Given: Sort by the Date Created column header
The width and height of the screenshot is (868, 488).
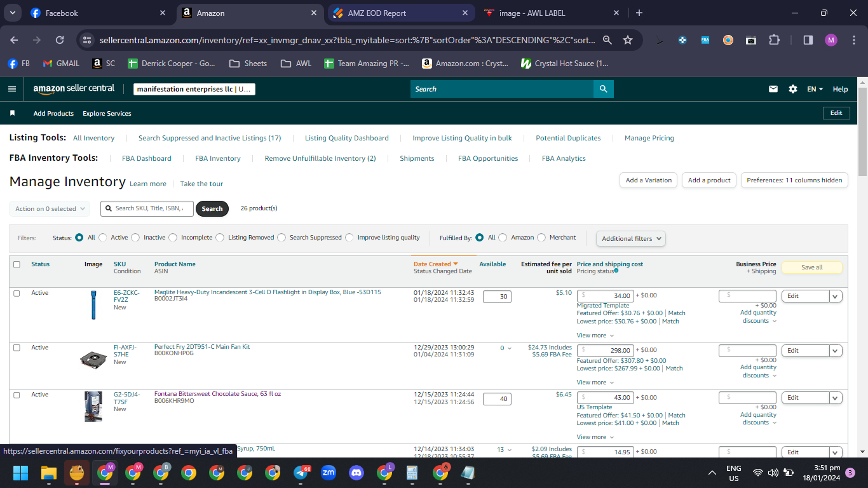Looking at the screenshot, I should (436, 264).
